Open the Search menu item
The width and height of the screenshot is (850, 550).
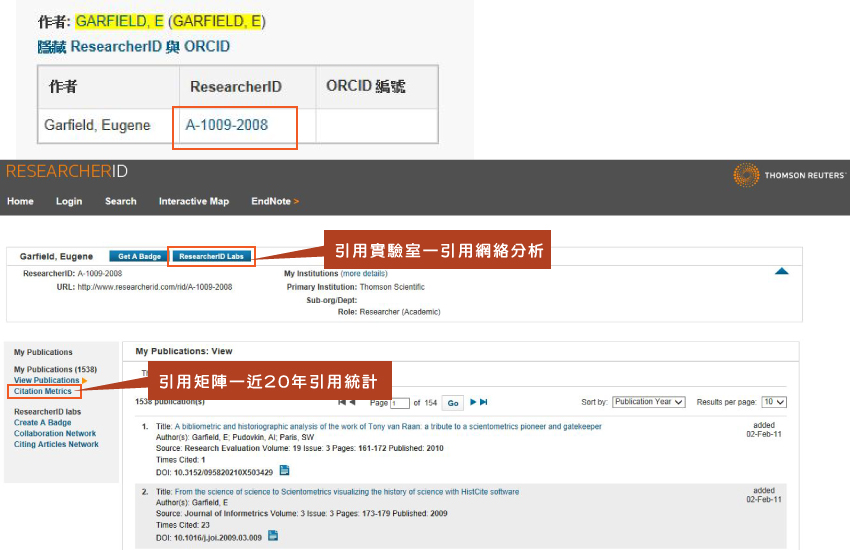[x=121, y=201]
